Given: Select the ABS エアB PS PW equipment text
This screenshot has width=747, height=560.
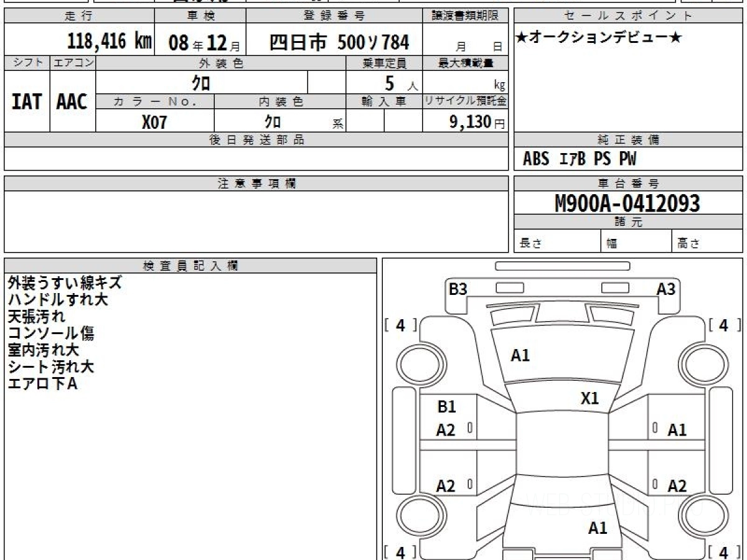Looking at the screenshot, I should [580, 159].
